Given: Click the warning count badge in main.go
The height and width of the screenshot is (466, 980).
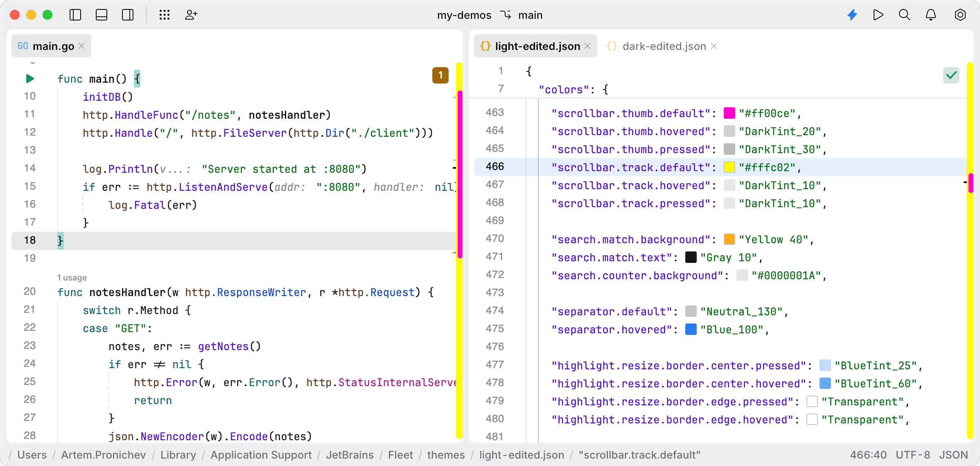Looking at the screenshot, I should (x=440, y=75).
